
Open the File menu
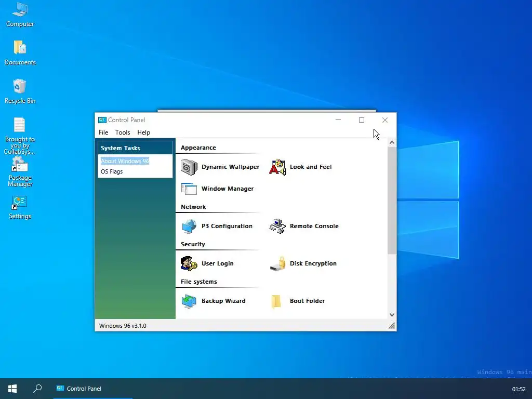pyautogui.click(x=103, y=132)
